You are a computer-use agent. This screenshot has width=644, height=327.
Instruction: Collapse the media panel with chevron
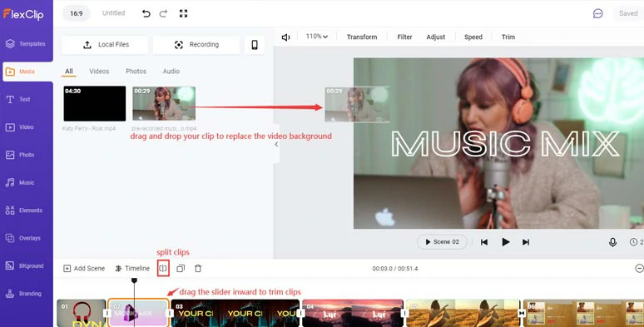coord(276,144)
